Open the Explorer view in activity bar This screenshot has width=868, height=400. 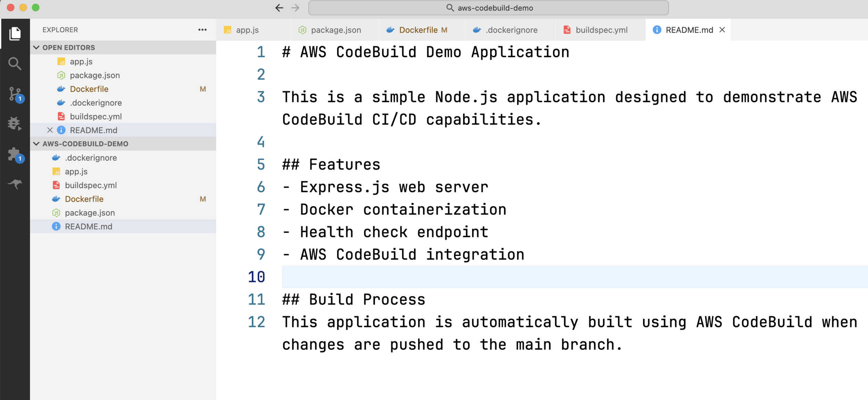pos(15,33)
